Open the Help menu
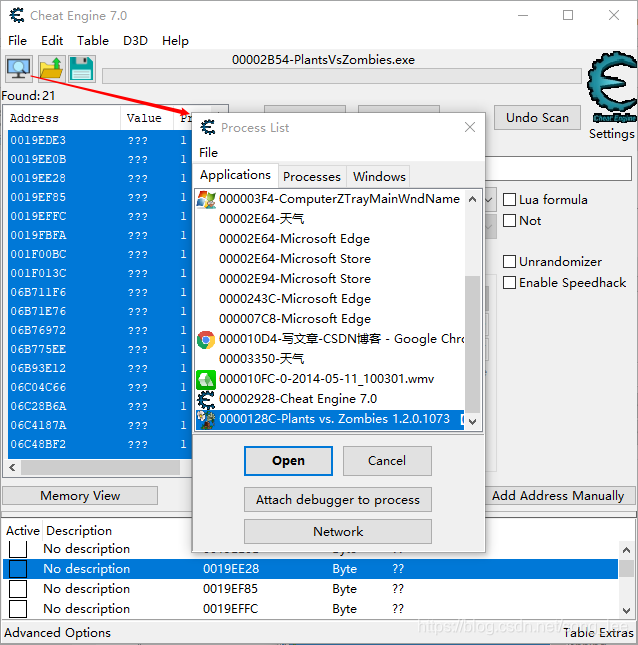 coord(175,41)
